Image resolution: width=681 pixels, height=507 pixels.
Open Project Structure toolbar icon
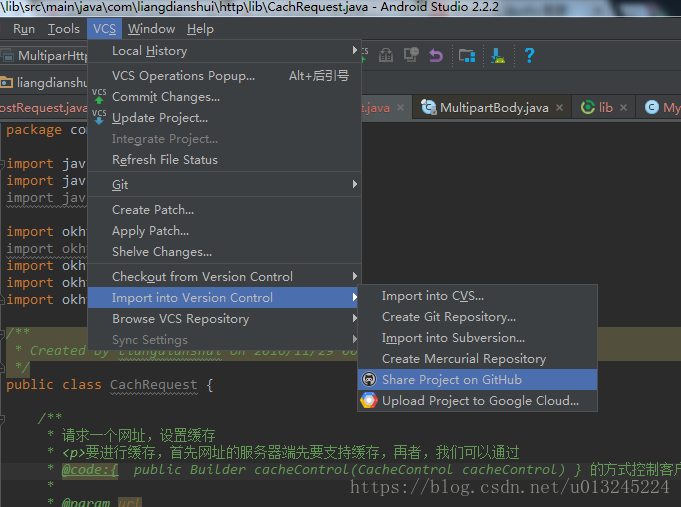point(467,56)
